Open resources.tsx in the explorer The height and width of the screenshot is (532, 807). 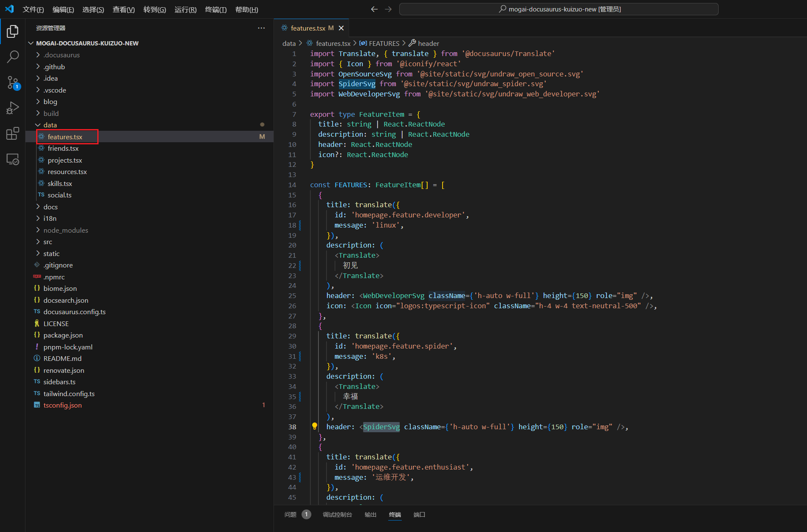[x=67, y=172]
